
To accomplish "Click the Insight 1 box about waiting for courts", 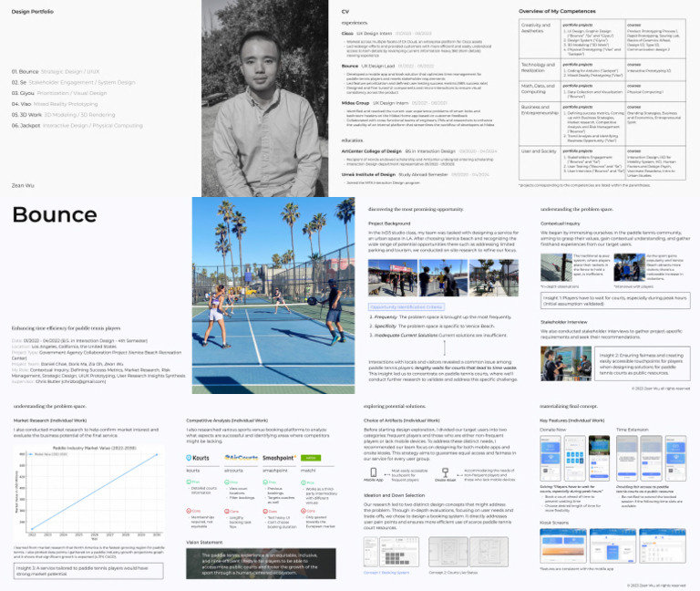I will click(x=615, y=301).
